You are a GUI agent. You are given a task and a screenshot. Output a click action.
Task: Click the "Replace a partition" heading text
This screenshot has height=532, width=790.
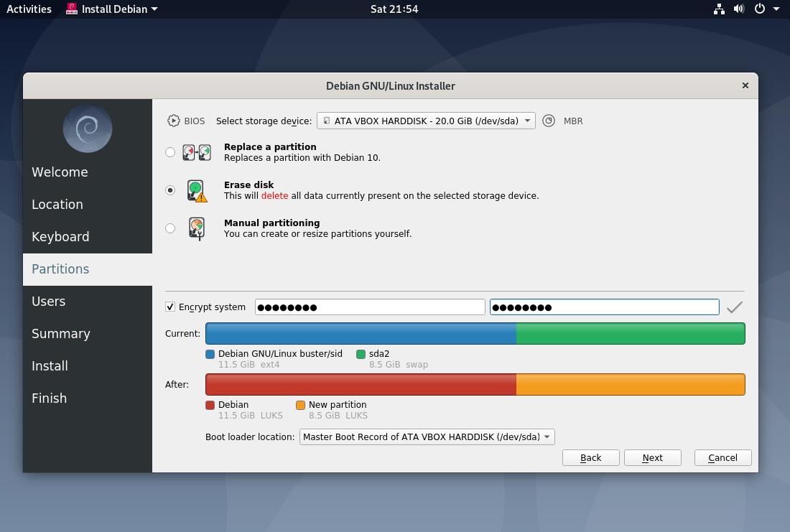point(270,146)
